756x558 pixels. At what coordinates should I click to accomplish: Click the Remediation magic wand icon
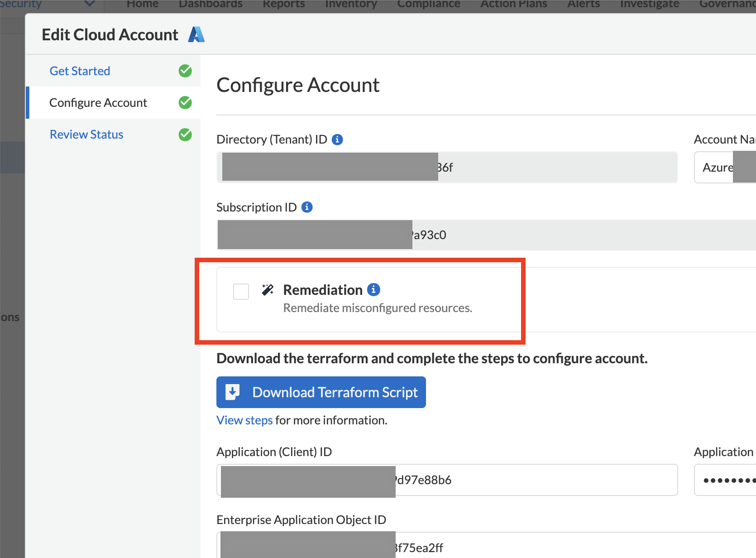pos(268,290)
